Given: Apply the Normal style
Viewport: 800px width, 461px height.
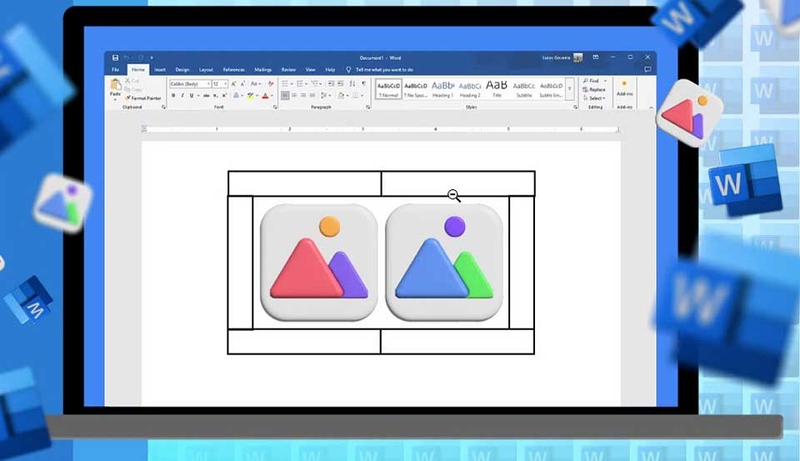Looking at the screenshot, I should 388,89.
